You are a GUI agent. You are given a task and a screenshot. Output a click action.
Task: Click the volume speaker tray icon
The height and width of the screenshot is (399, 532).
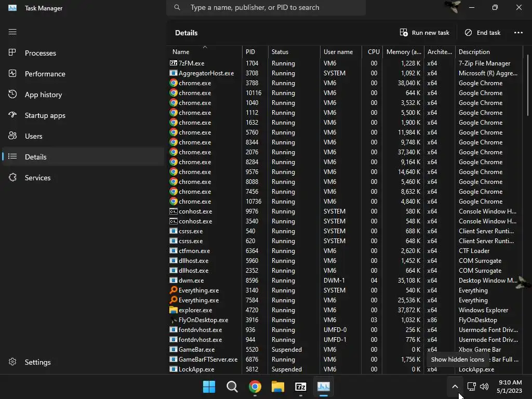[x=484, y=387]
